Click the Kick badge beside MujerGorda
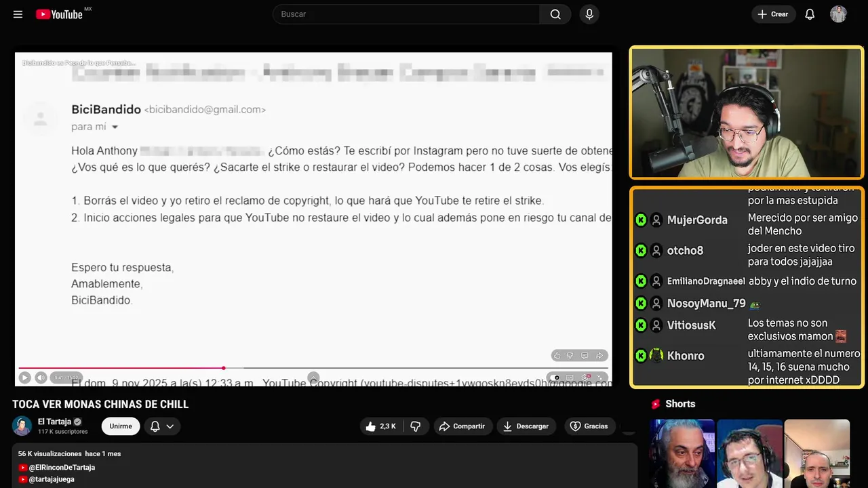868x488 pixels. [x=641, y=220]
